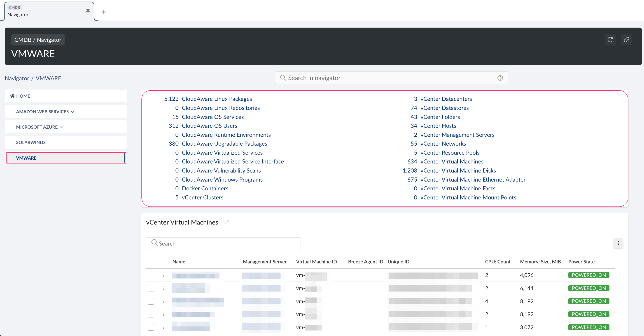
Task: Click the three-dot menu icon in table row
Action: coord(164,275)
